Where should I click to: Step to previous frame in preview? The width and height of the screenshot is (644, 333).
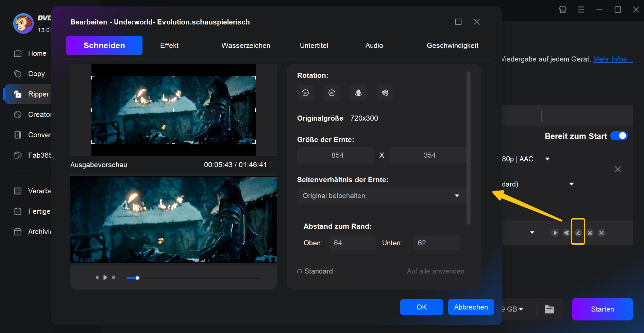(97, 278)
